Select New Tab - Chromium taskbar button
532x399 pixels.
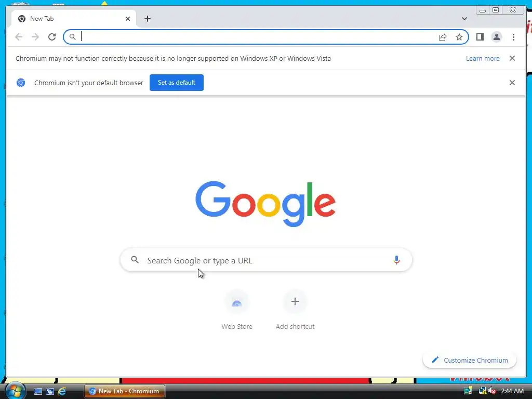click(x=125, y=391)
